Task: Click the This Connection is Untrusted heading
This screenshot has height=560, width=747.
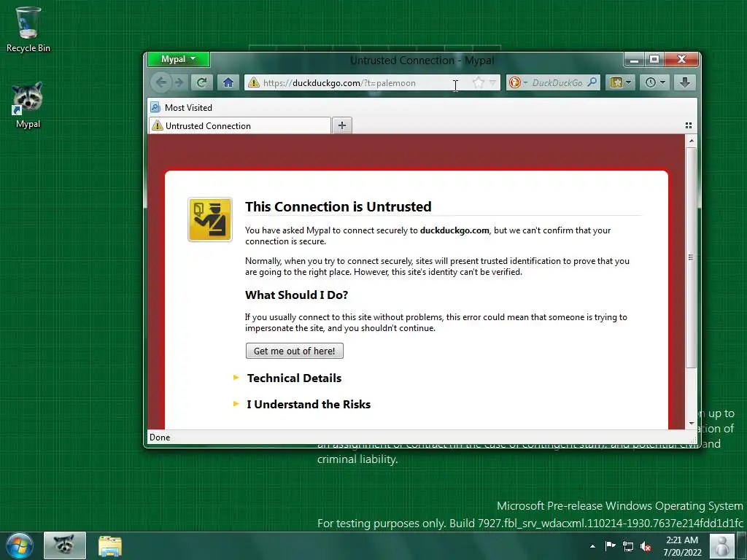Action: coord(338,206)
